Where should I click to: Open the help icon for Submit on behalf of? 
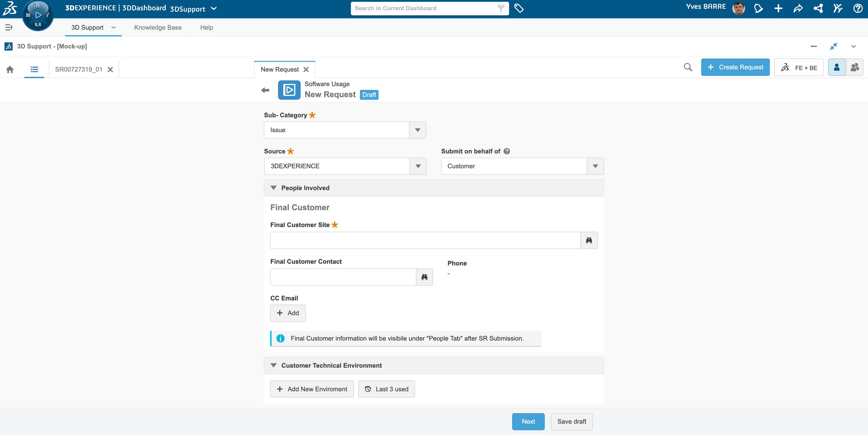coord(507,152)
